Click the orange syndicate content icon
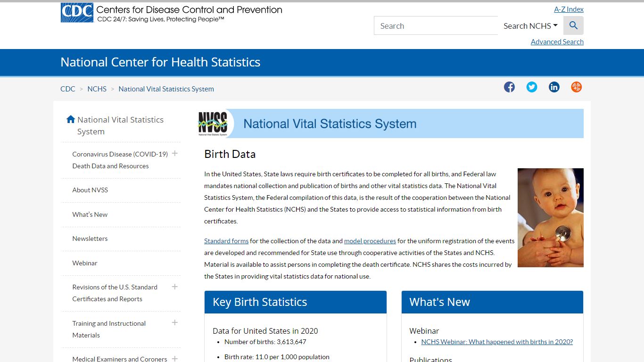 tap(576, 87)
